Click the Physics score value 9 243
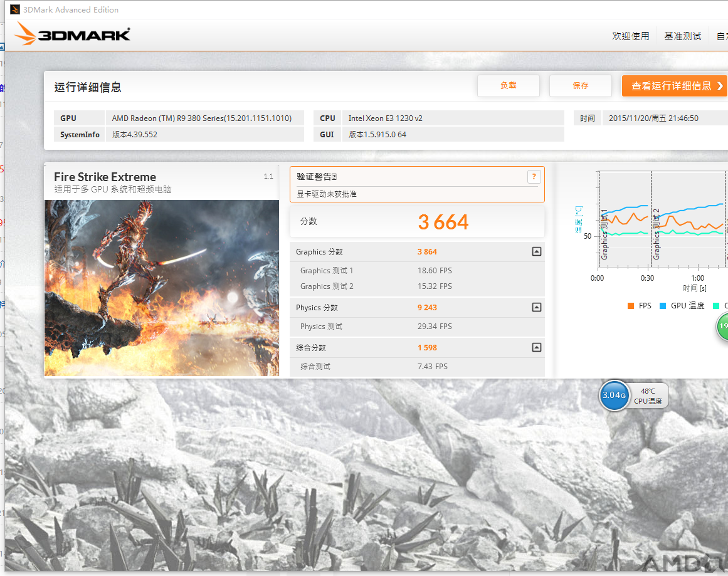Screen dimensions: 728x576 coord(427,308)
